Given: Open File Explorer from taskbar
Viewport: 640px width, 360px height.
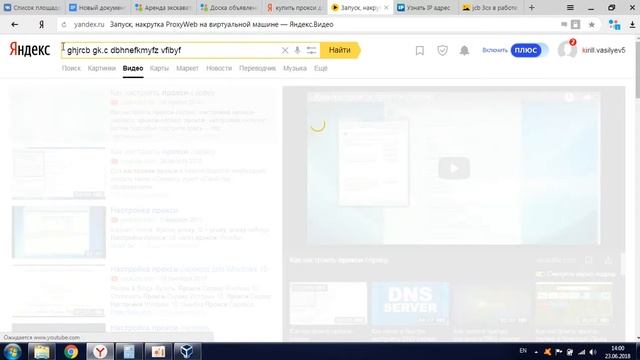Looking at the screenshot, I should (42, 351).
